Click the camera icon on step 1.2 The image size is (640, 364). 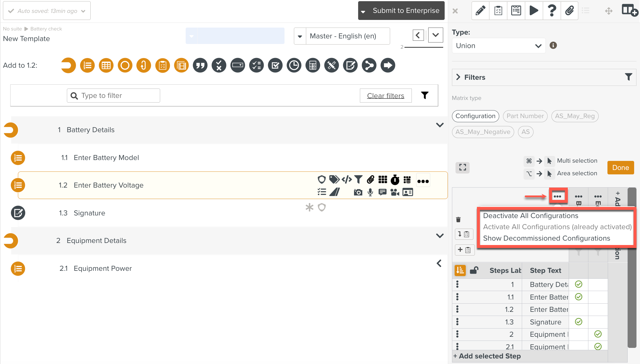358,192
